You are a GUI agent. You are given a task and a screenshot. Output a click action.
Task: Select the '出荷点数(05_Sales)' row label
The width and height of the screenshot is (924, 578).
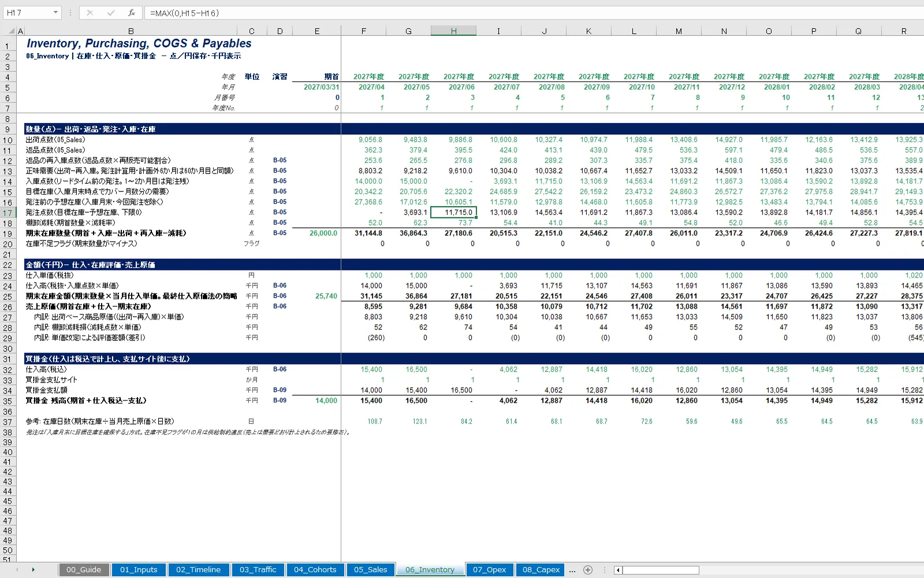[55, 139]
